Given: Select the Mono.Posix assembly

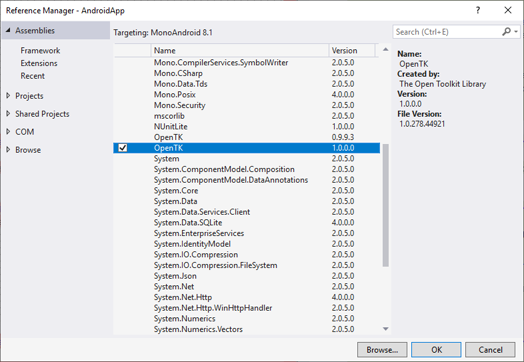Looking at the screenshot, I should pyautogui.click(x=246, y=95).
